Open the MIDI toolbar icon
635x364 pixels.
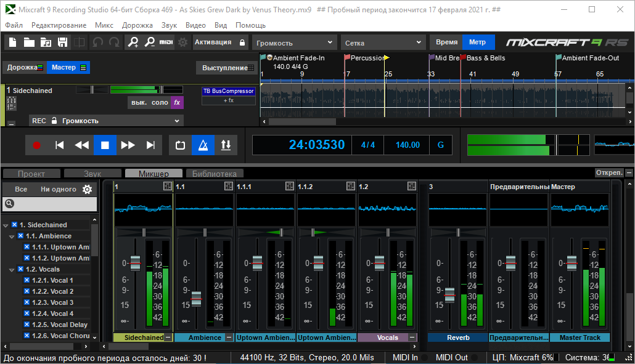(166, 42)
